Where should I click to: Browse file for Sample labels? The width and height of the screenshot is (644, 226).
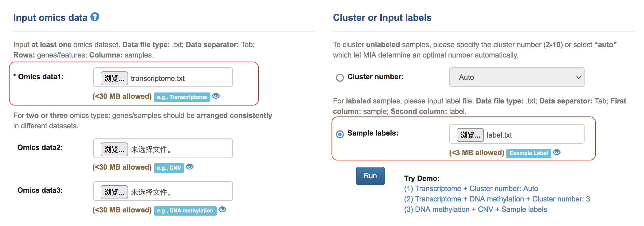coord(470,135)
